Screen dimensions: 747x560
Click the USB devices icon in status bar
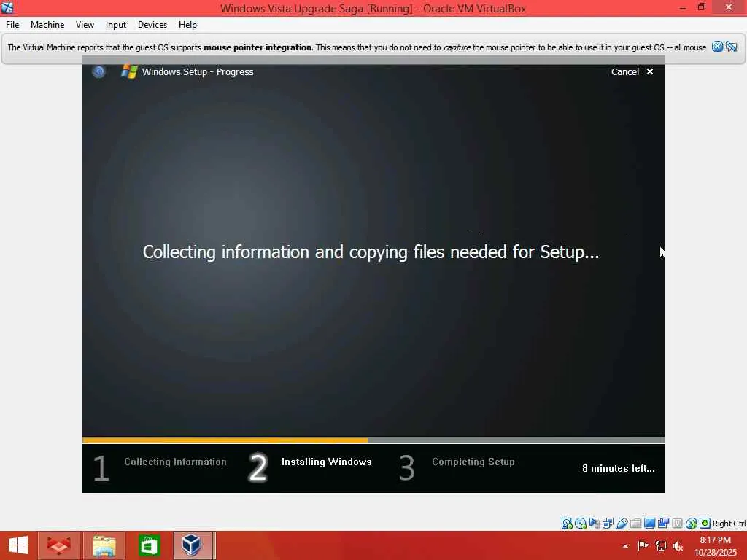[x=622, y=524]
